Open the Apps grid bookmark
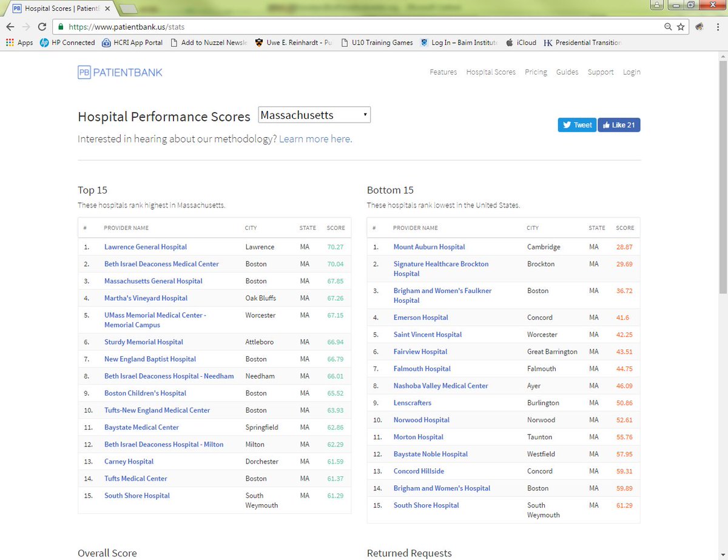 (19, 42)
